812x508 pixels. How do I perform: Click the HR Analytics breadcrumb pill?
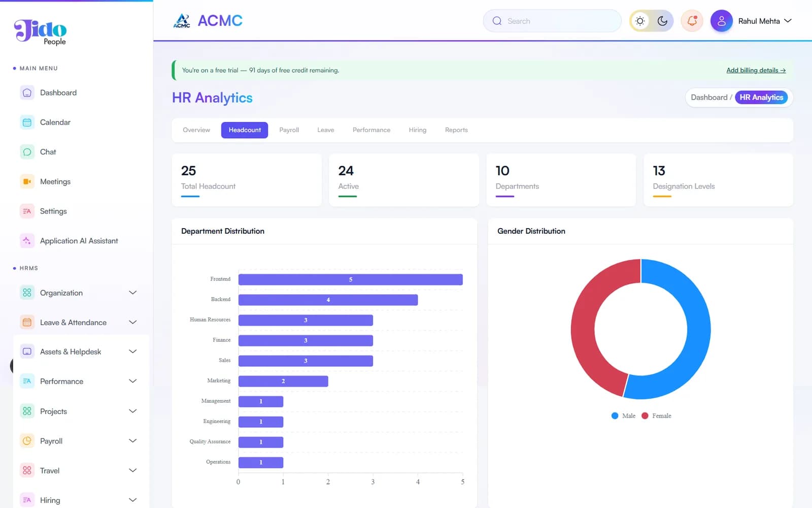(x=761, y=98)
